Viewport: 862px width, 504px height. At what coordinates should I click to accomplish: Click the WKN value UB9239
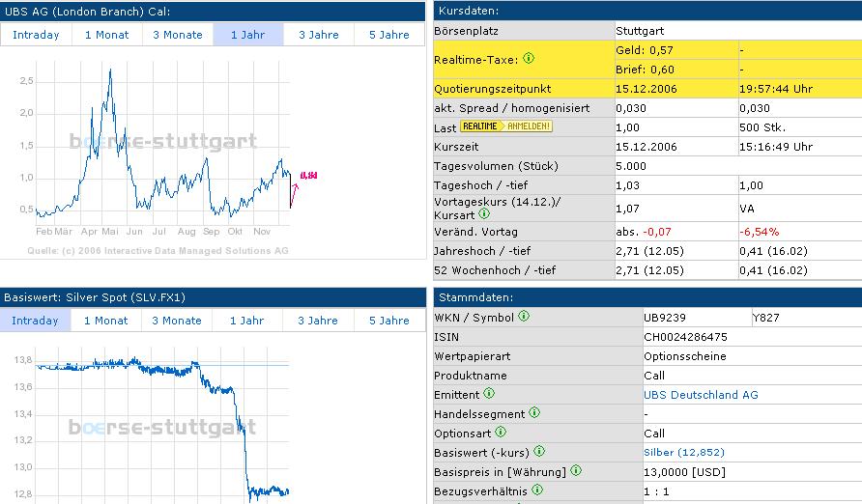click(x=665, y=318)
